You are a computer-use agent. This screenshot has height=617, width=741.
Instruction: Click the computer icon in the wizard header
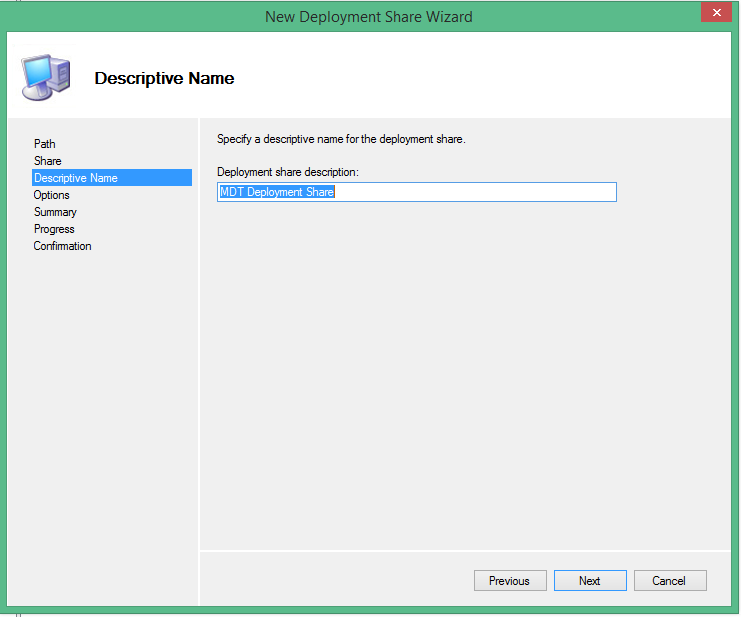pos(44,77)
